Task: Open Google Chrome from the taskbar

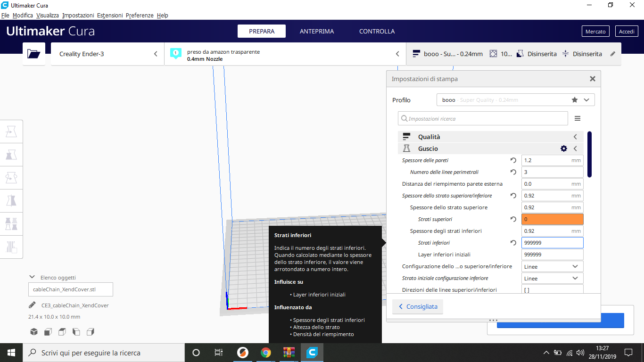Action: 265,353
